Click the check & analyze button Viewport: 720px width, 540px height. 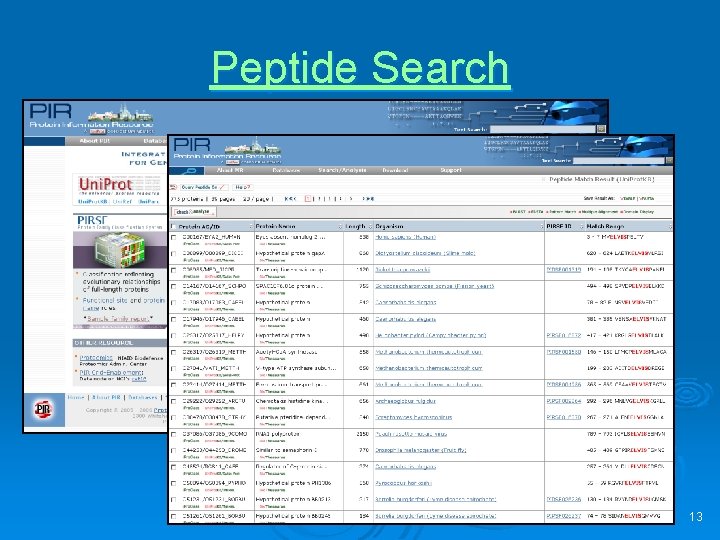coord(193,212)
